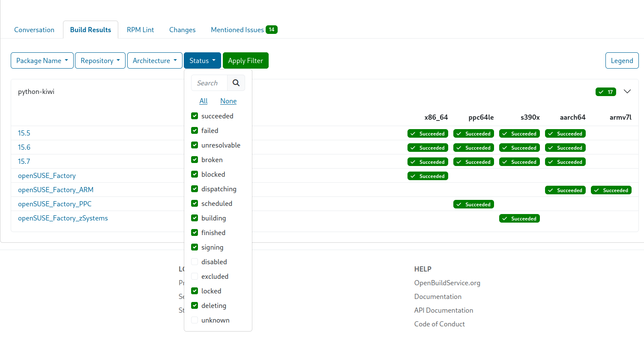Focus the status Search input field
Image resolution: width=644 pixels, height=347 pixels.
(209, 83)
